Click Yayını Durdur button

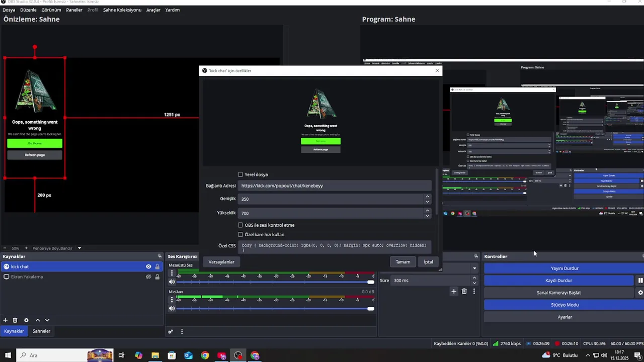[x=565, y=268]
